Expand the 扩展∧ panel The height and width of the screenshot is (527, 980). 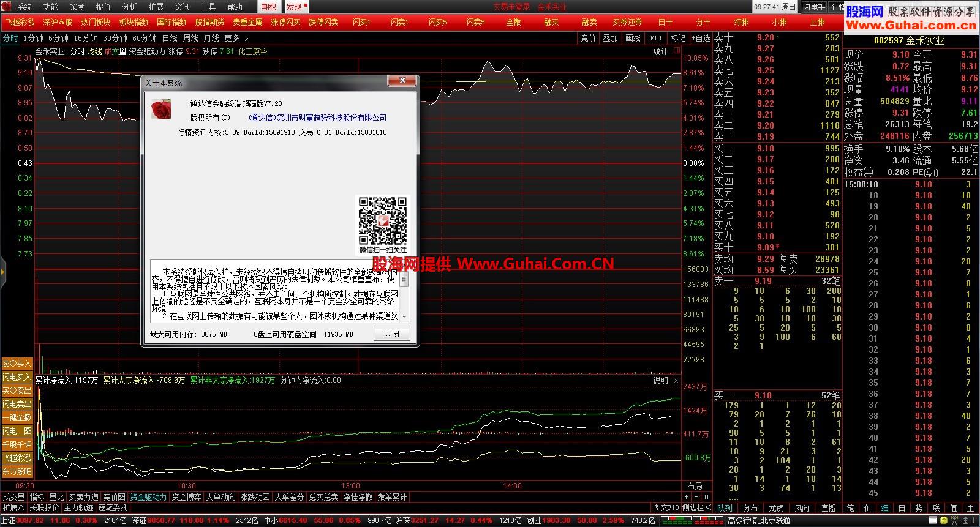(13, 507)
